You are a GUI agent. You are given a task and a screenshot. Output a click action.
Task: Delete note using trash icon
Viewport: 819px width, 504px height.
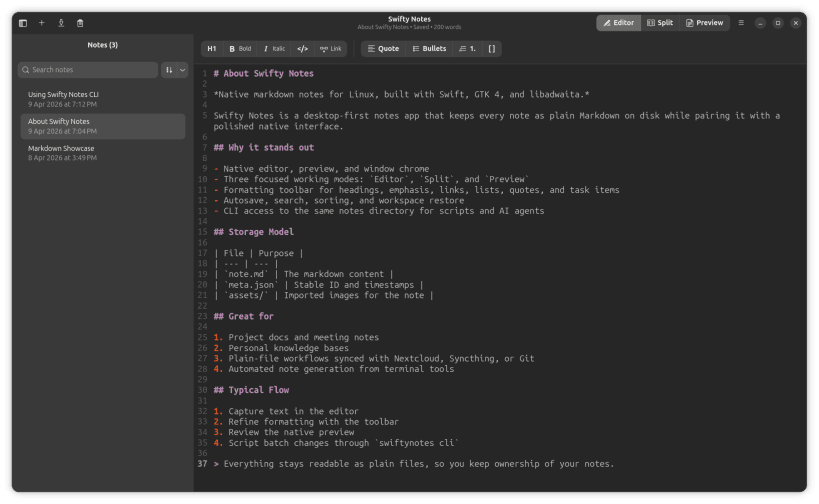pos(80,23)
